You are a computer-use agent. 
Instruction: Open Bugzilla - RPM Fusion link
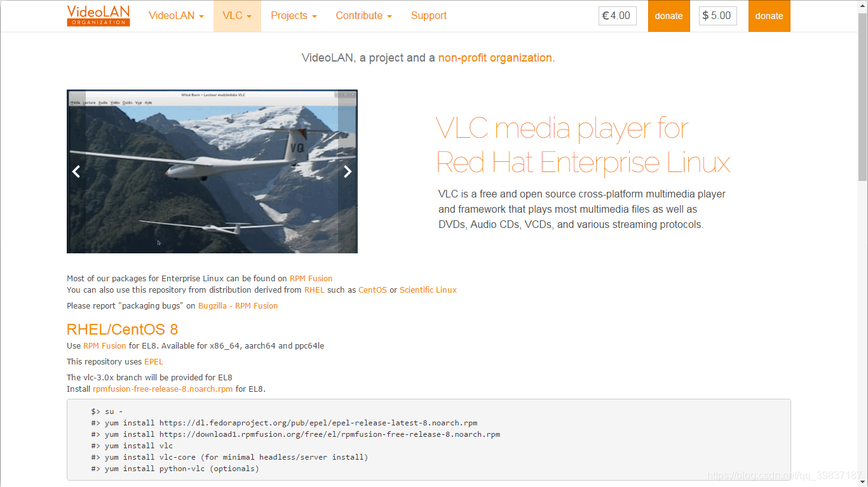point(238,306)
